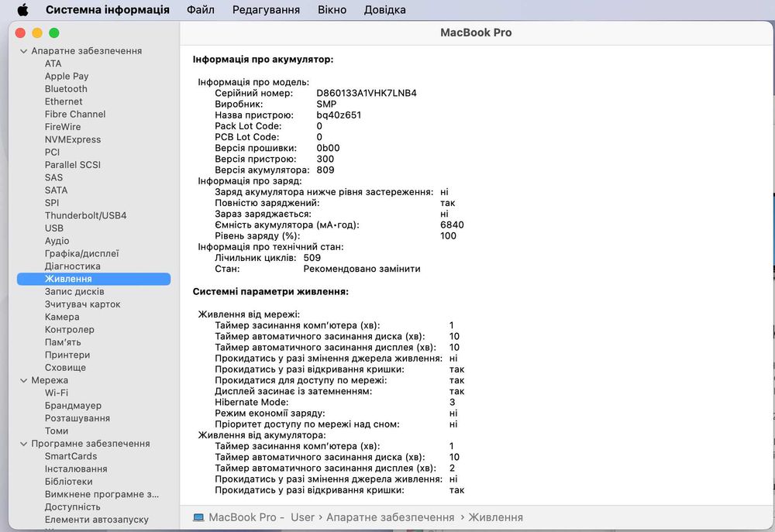The image size is (775, 532).
Task: Select Пам'ять in the sidebar
Action: [x=63, y=342]
